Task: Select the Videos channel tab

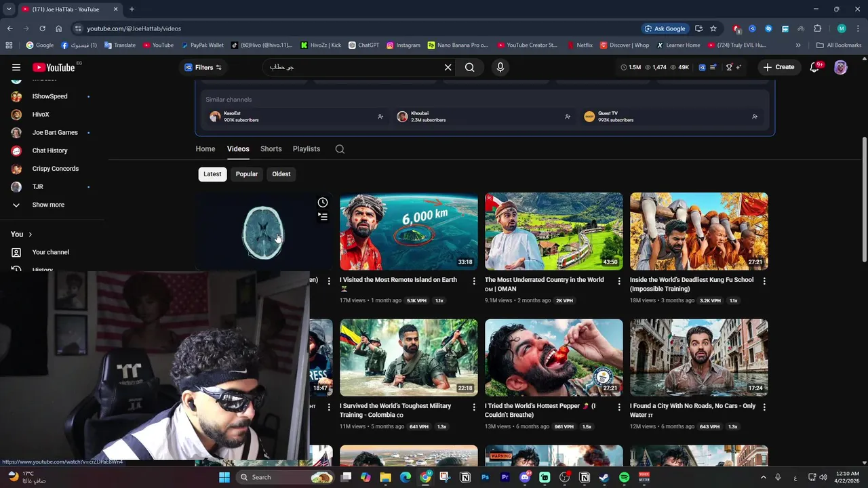Action: coord(238,149)
